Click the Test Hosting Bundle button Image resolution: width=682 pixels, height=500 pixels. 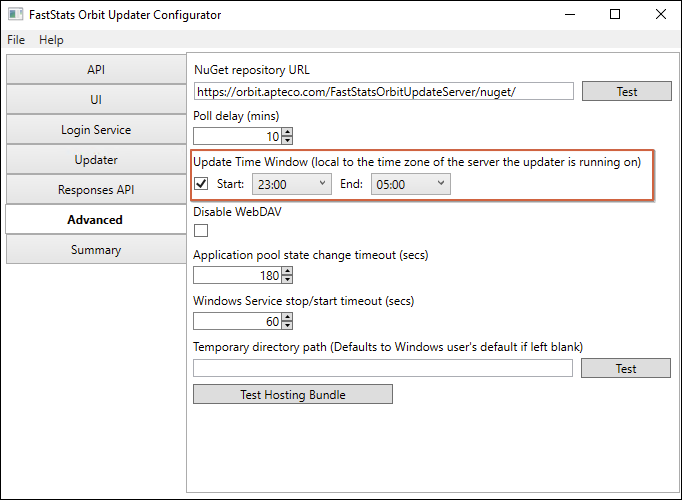pyautogui.click(x=293, y=394)
